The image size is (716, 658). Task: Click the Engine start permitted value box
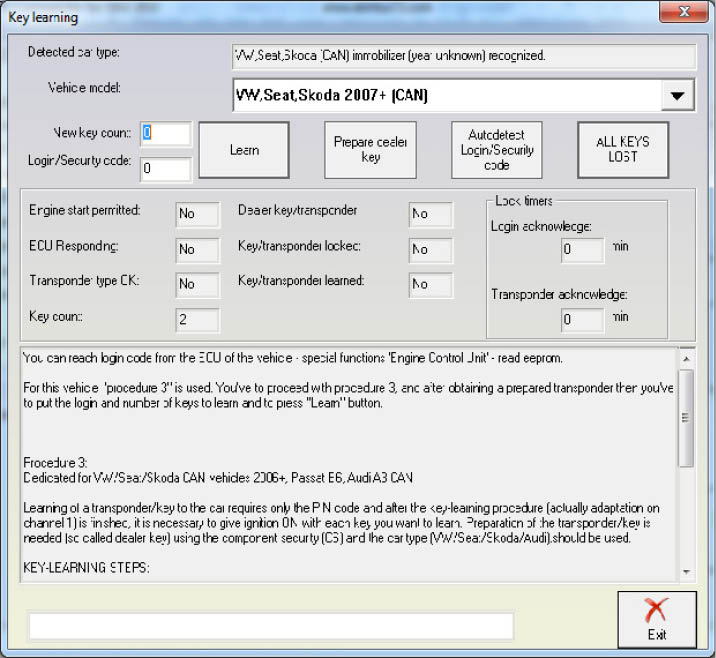(197, 214)
